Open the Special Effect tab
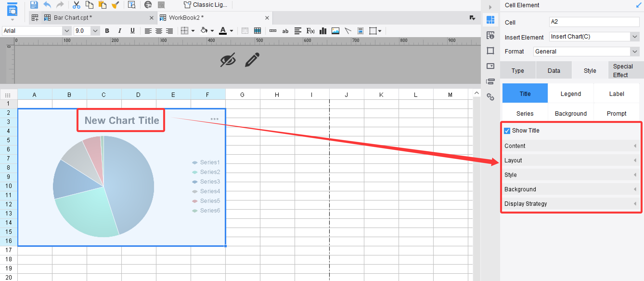Image resolution: width=644 pixels, height=281 pixels. click(x=626, y=71)
